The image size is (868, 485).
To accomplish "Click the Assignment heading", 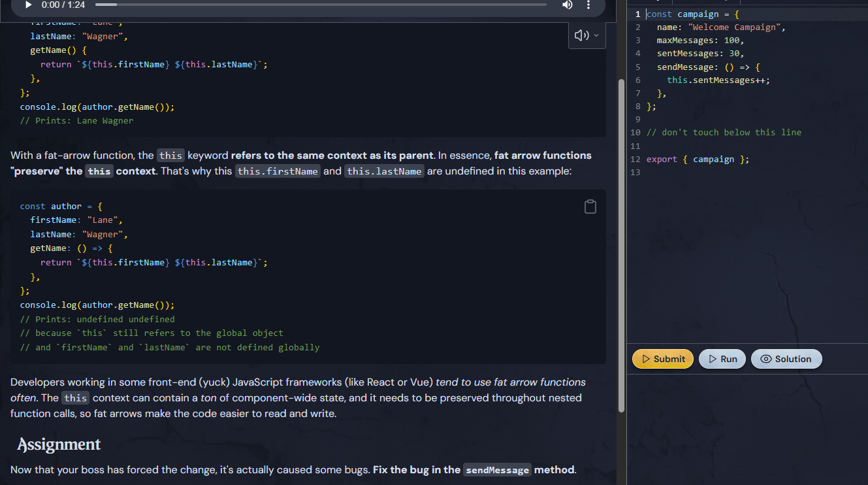I will (x=59, y=444).
